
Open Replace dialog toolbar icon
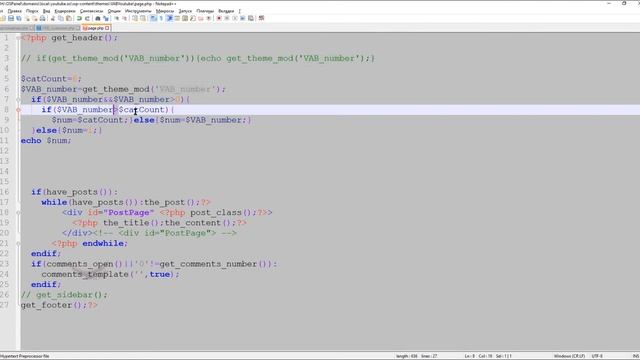[x=106, y=18]
